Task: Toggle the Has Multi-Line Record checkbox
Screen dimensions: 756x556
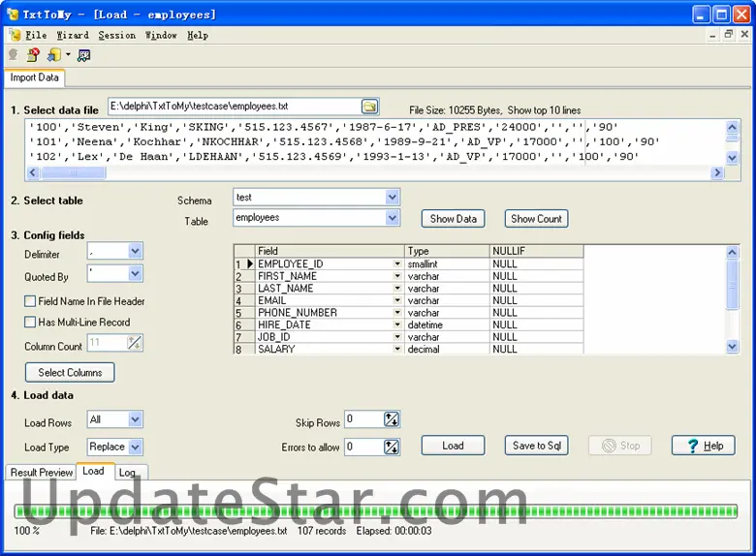Action: (31, 323)
